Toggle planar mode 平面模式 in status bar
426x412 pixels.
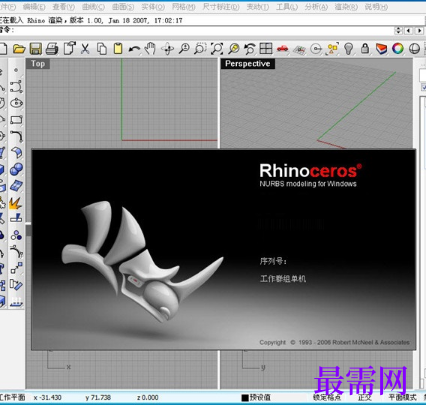point(402,397)
